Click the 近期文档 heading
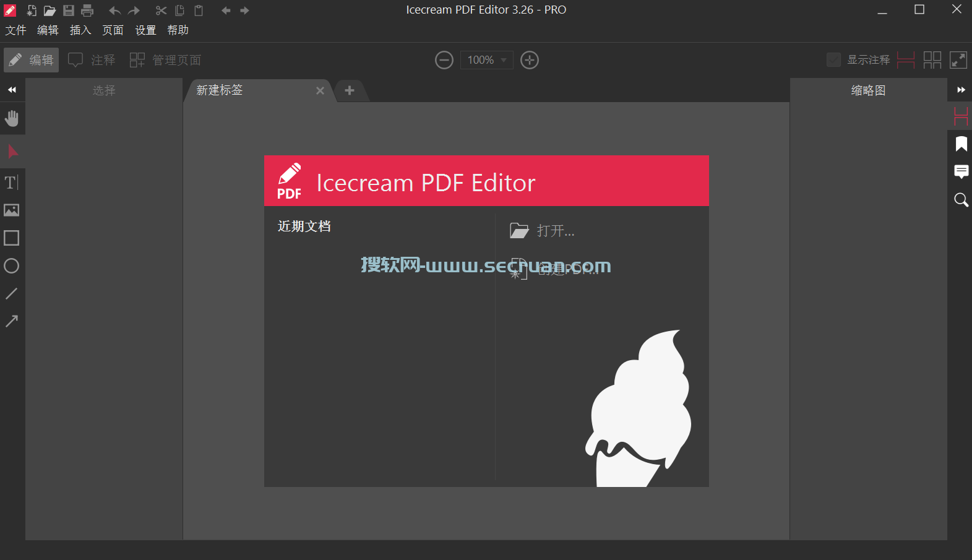The image size is (972, 560). pos(304,226)
